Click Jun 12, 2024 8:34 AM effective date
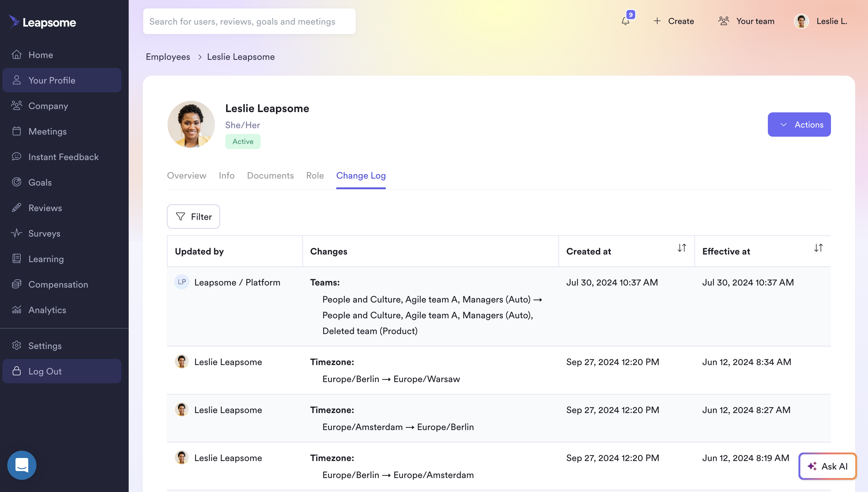Screen dimensions: 868x492 click(x=747, y=362)
